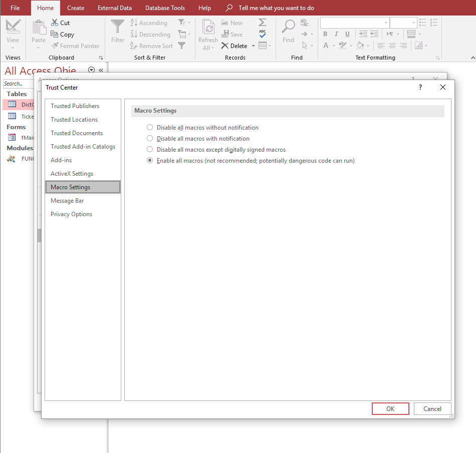Click the Spelling ABC check icon
The image size is (476, 453).
[x=263, y=34]
